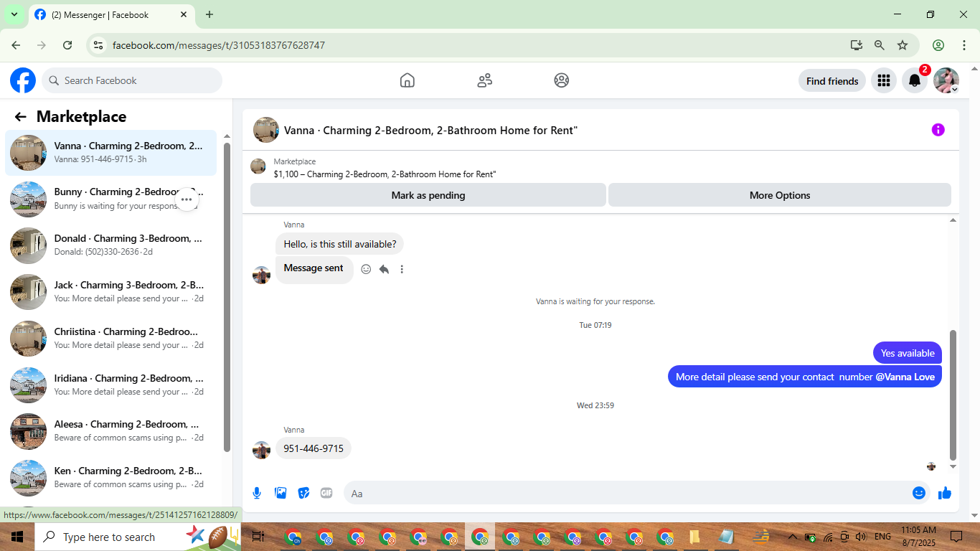This screenshot has height=551, width=980.
Task: Close the Messenger | Facebook tab
Action: coord(182,14)
